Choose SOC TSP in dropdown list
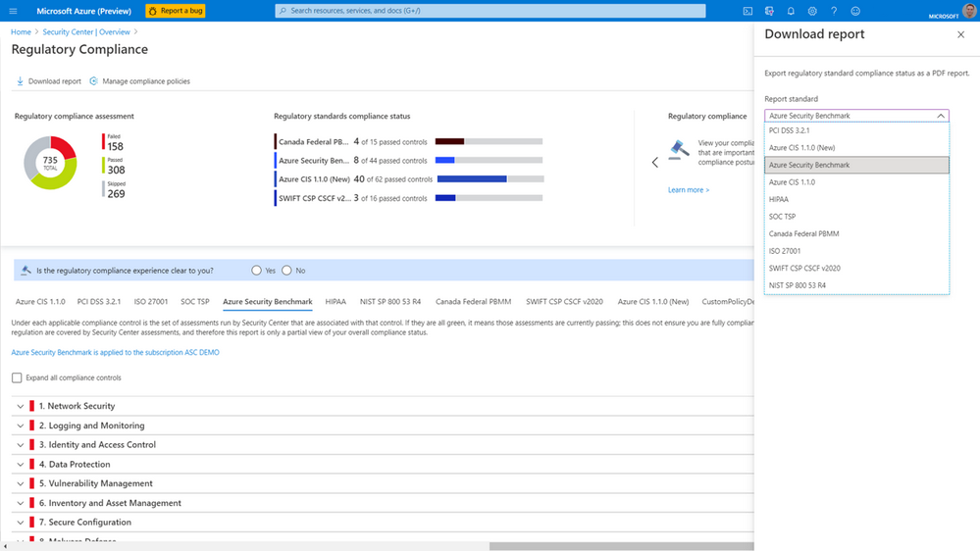This screenshot has height=551, width=980. [x=856, y=217]
